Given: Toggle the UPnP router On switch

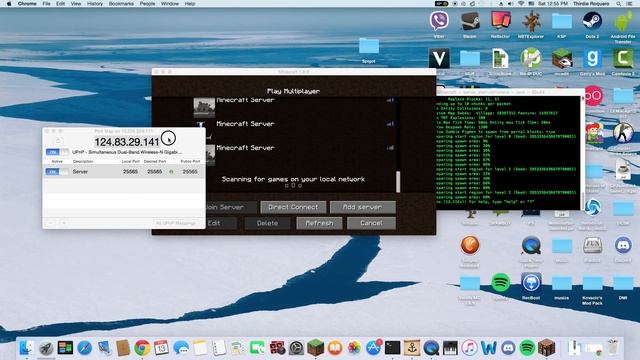Looking at the screenshot, I should 58,152.
